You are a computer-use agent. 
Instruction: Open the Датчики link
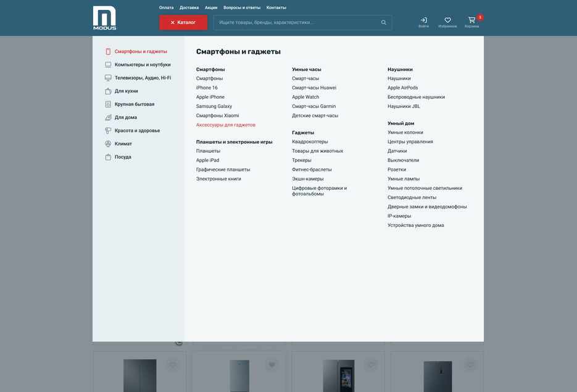tap(397, 151)
